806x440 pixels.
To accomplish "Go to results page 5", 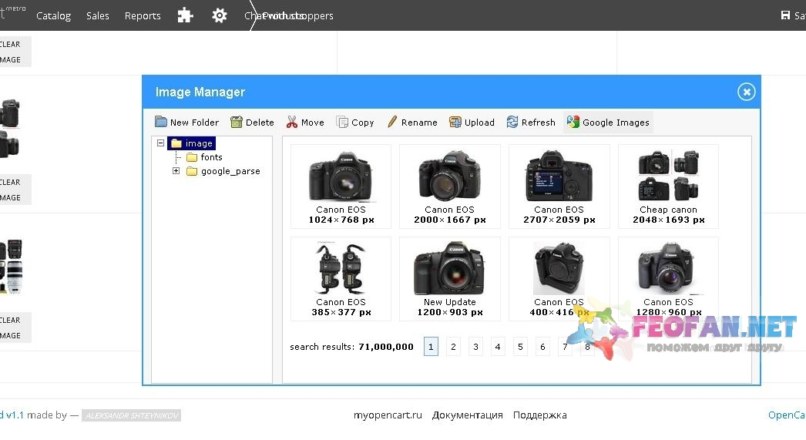I will (520, 346).
